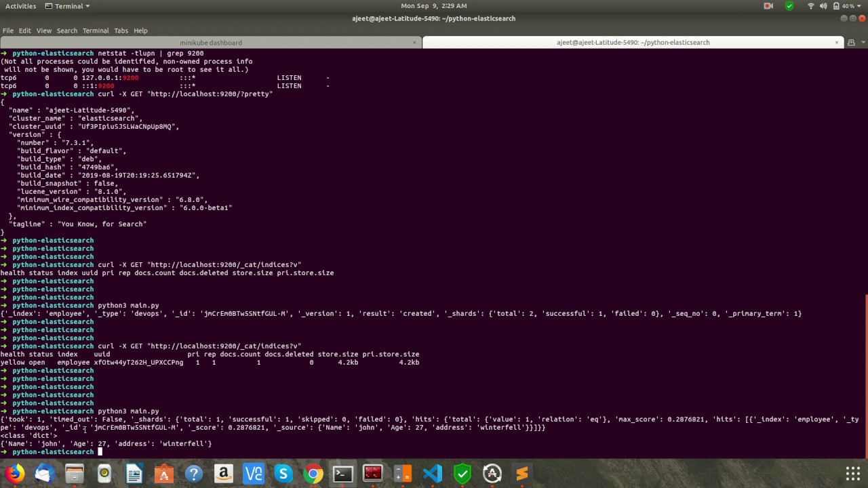Click the {'Name': 'john', 'Age': 27 output line
Image resolution: width=868 pixels, height=488 pixels.
pos(106,443)
